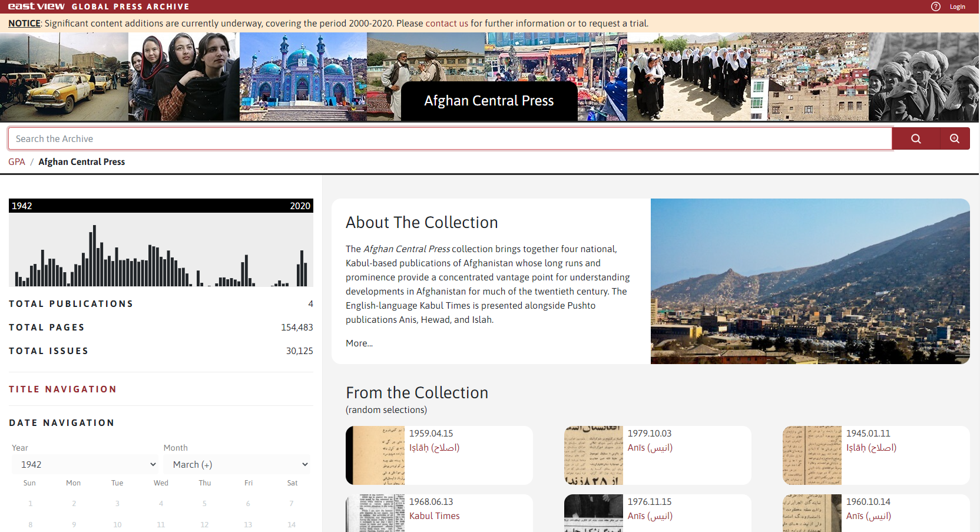Open the help question mark icon
980x532 pixels.
936,6
